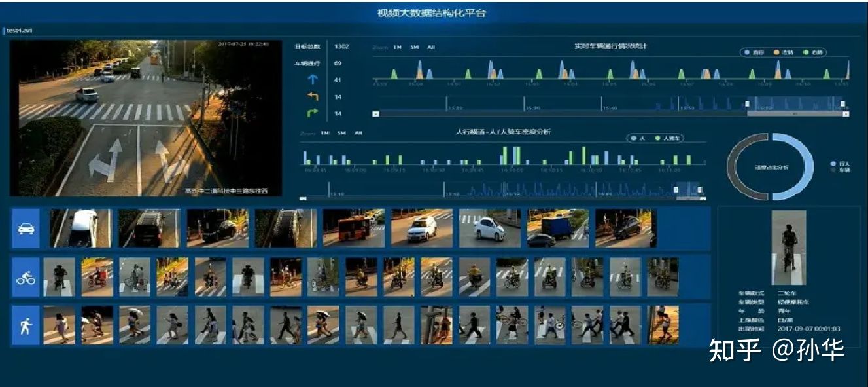Toggle 车辆 in the donut chart legend
The height and width of the screenshot is (387, 868).
(x=841, y=170)
